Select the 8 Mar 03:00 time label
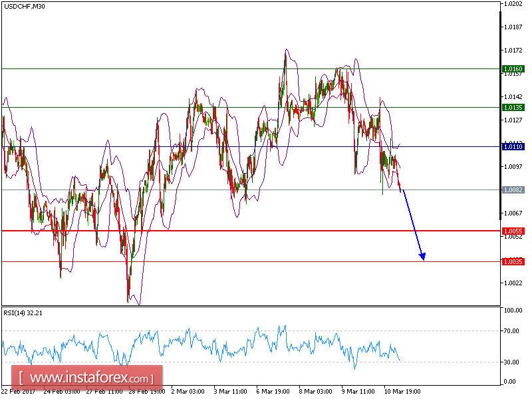 (x=316, y=392)
